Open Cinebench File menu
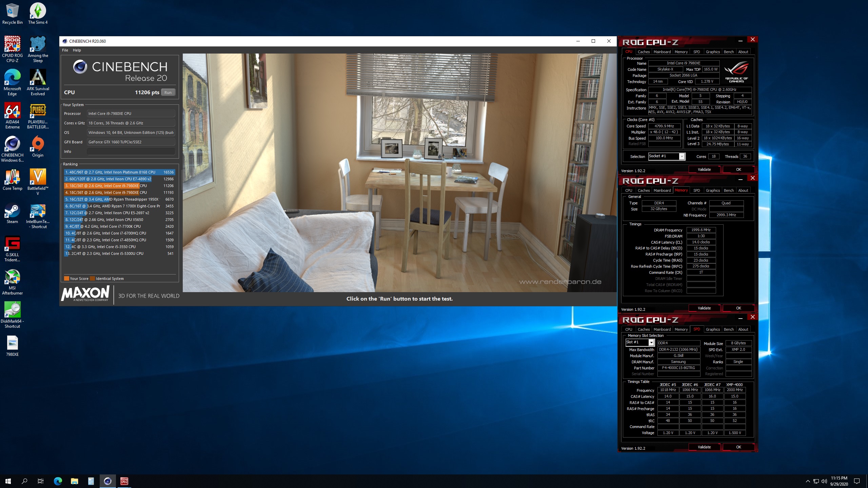This screenshot has width=868, height=488. (65, 50)
